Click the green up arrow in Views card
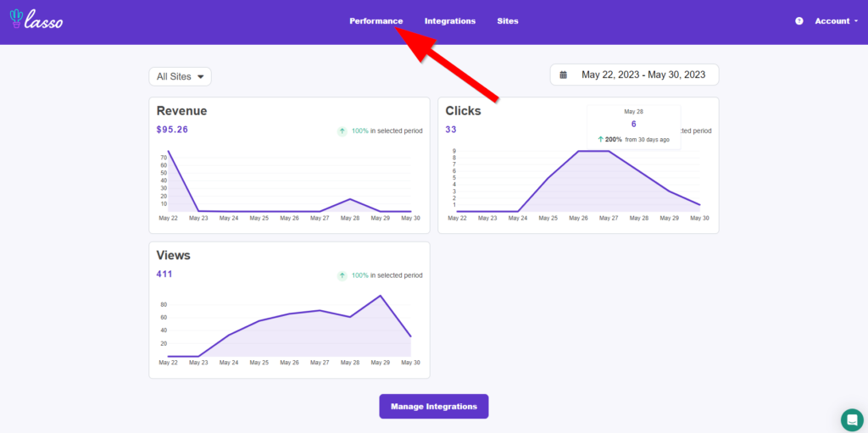Image resolution: width=868 pixels, height=433 pixels. coord(342,275)
